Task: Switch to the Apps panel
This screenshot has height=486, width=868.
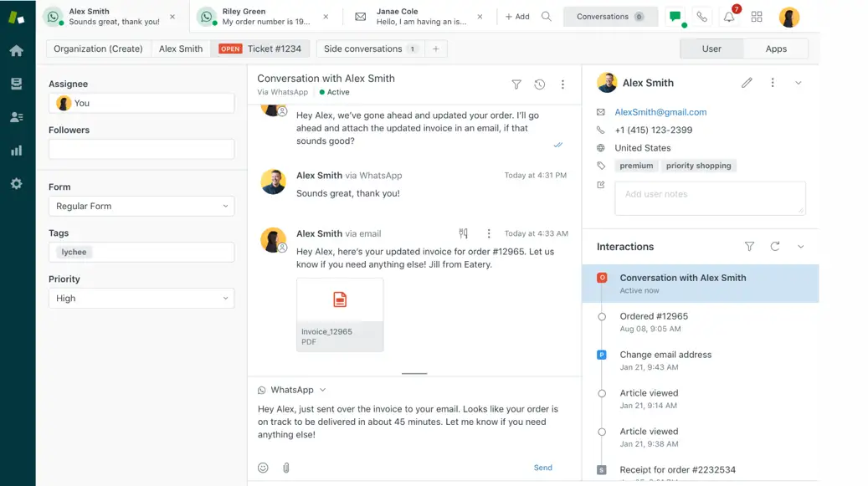Action: (x=776, y=49)
